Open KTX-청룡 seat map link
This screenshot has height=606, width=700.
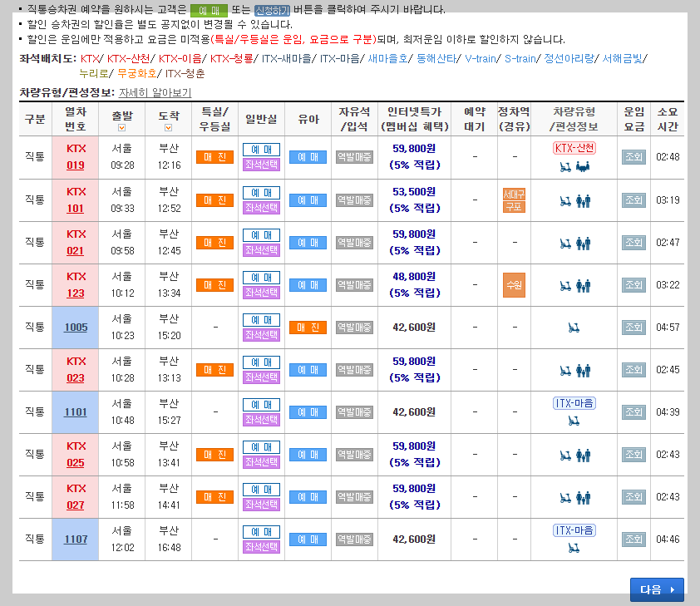pos(232,58)
